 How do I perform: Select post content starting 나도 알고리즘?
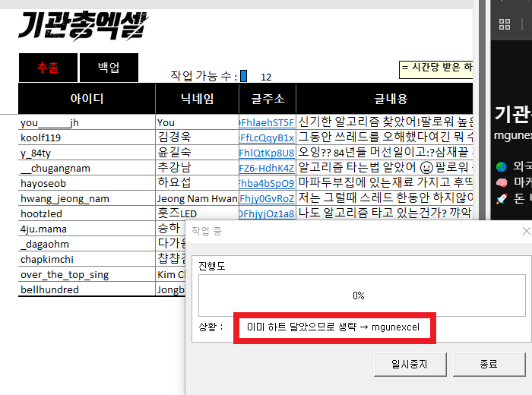pos(385,213)
